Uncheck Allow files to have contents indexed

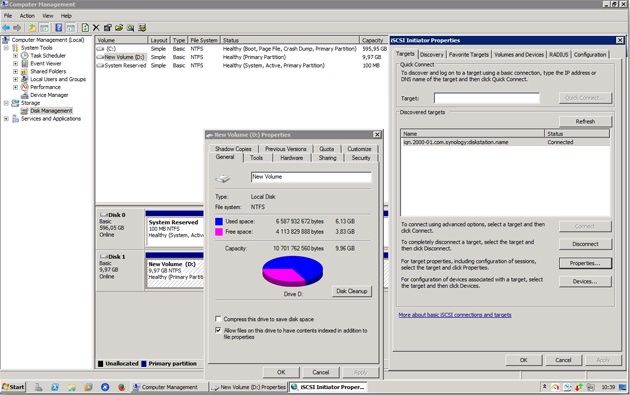point(218,330)
